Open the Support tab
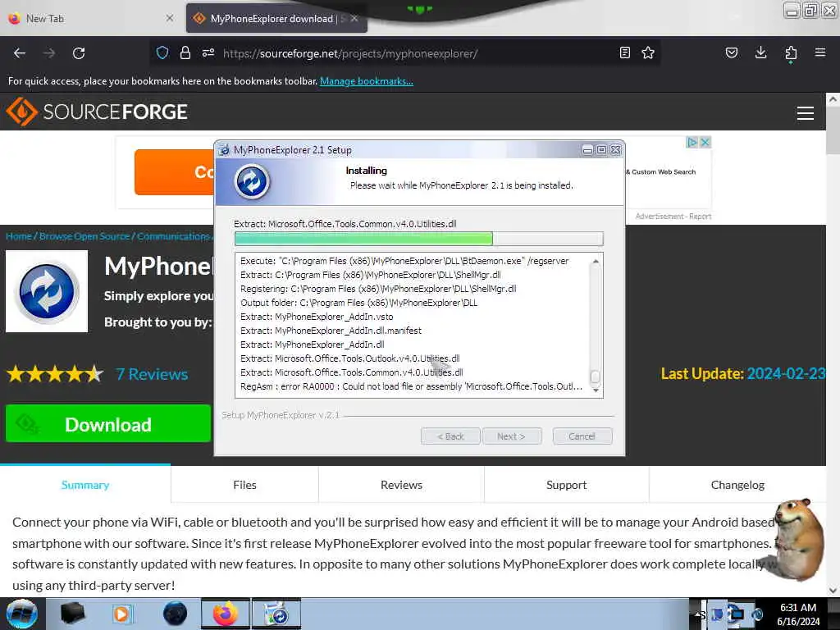The height and width of the screenshot is (630, 840). point(566,485)
